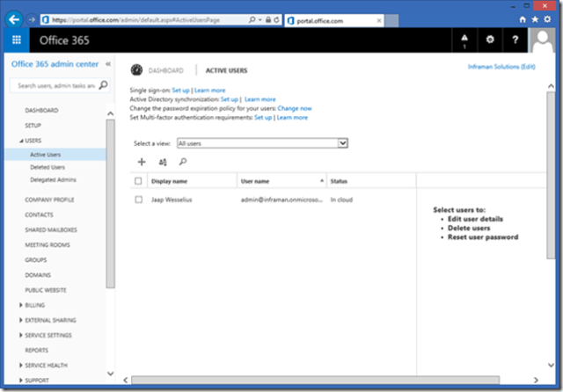Open the settings gear in Office 365 header
The image size is (563, 392).
tap(490, 40)
